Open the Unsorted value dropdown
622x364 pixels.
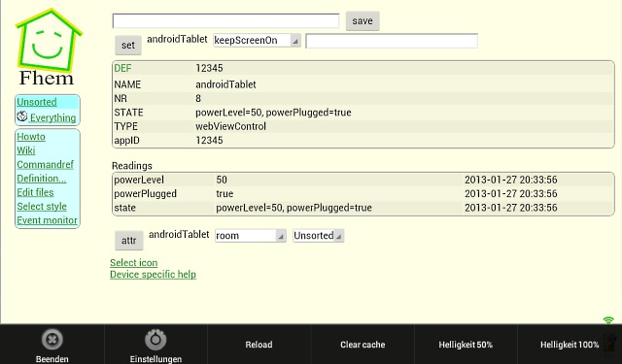[318, 236]
